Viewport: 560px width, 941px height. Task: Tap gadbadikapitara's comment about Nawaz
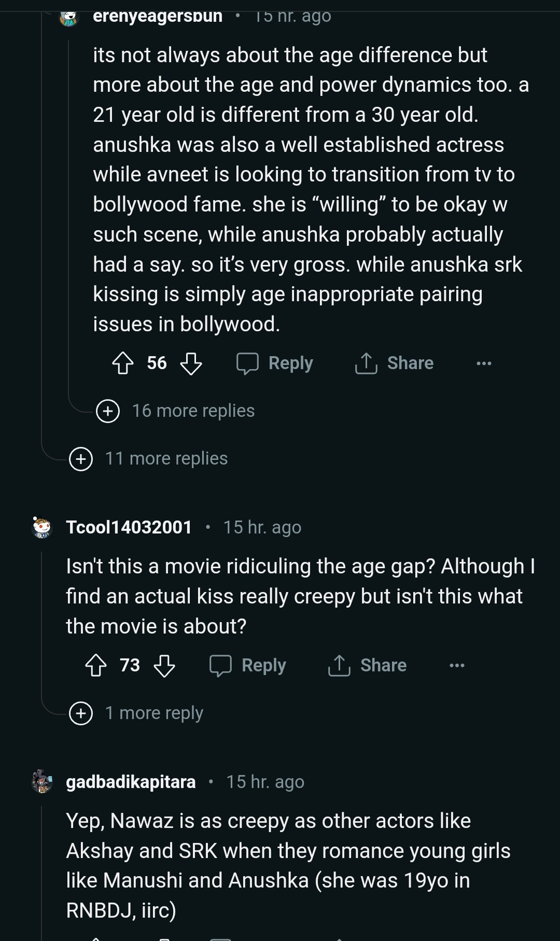288,865
